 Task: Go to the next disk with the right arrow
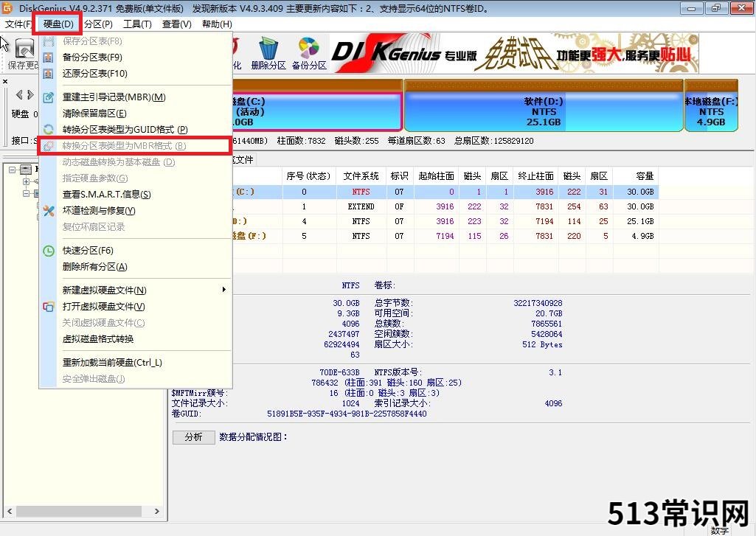point(30,95)
